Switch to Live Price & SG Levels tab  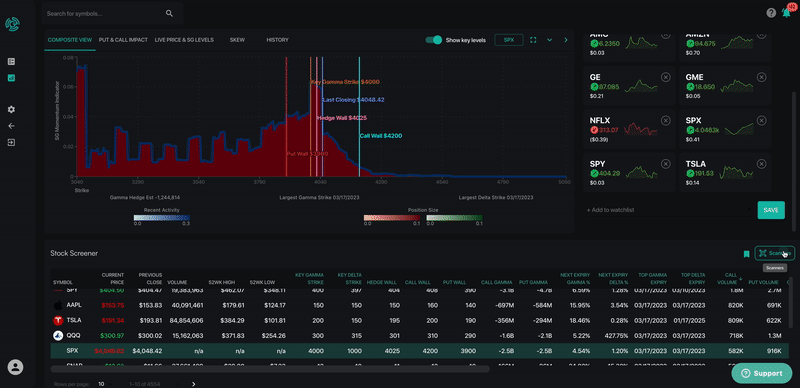184,40
